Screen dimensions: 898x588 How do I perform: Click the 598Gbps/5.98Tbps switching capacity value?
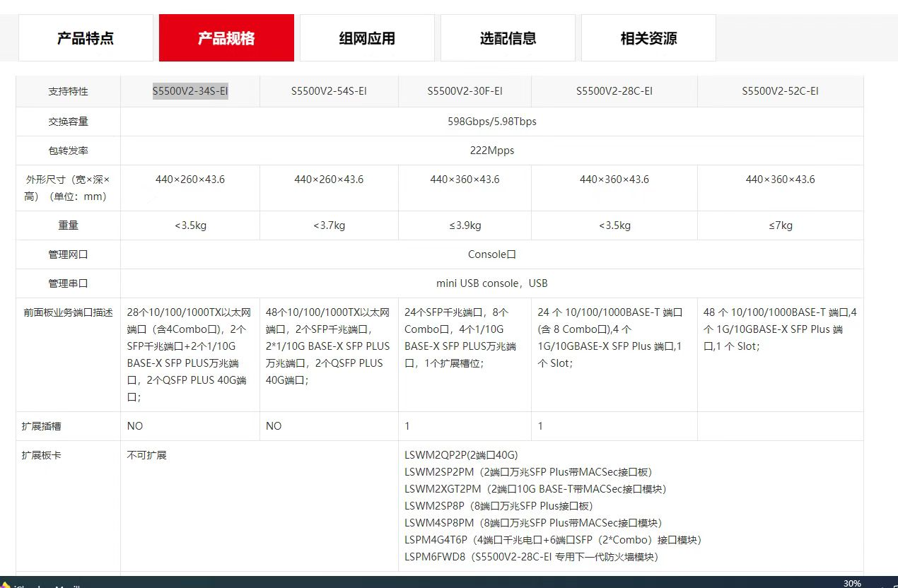click(x=491, y=122)
